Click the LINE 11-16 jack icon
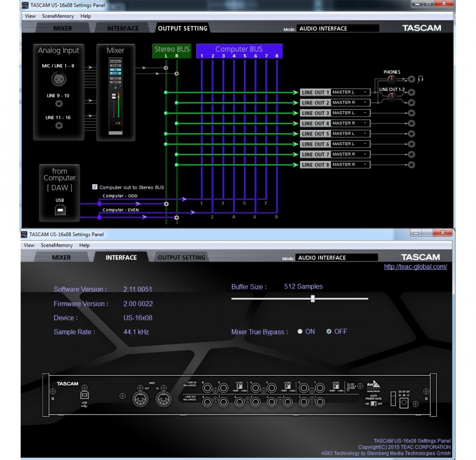The width and height of the screenshot is (476, 460). pos(59,126)
